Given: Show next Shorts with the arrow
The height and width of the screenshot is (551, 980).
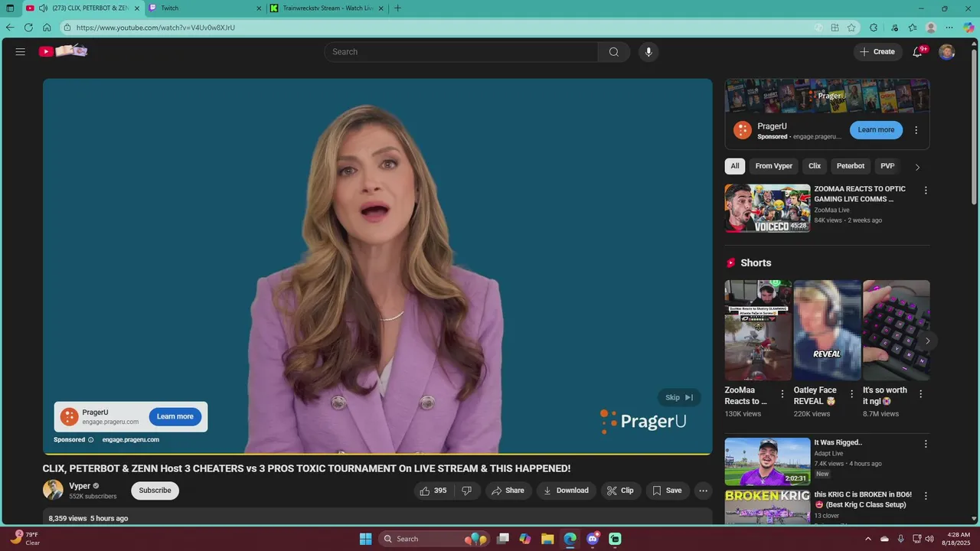Looking at the screenshot, I should pos(927,341).
